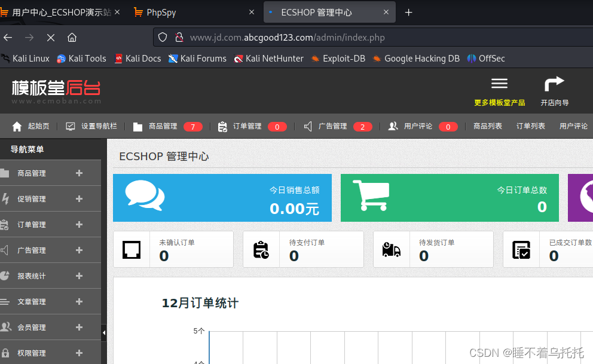593x364 pixels.
Task: Click 促销管理 label in sidebar menu
Action: point(32,199)
